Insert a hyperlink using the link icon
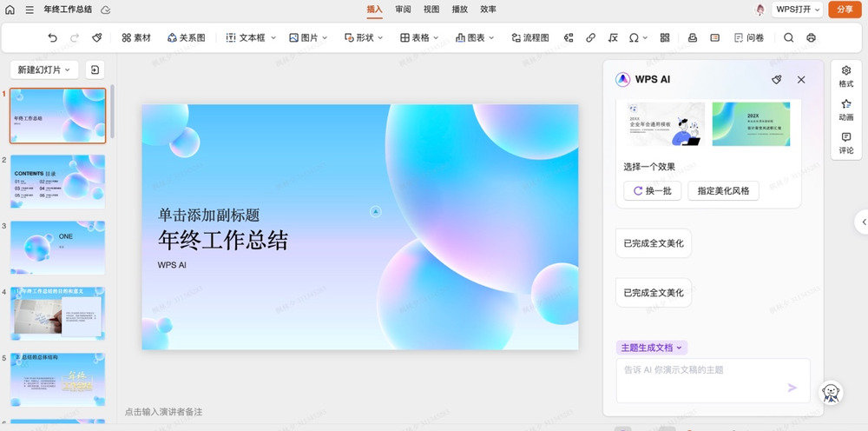Image resolution: width=868 pixels, height=431 pixels. 590,38
